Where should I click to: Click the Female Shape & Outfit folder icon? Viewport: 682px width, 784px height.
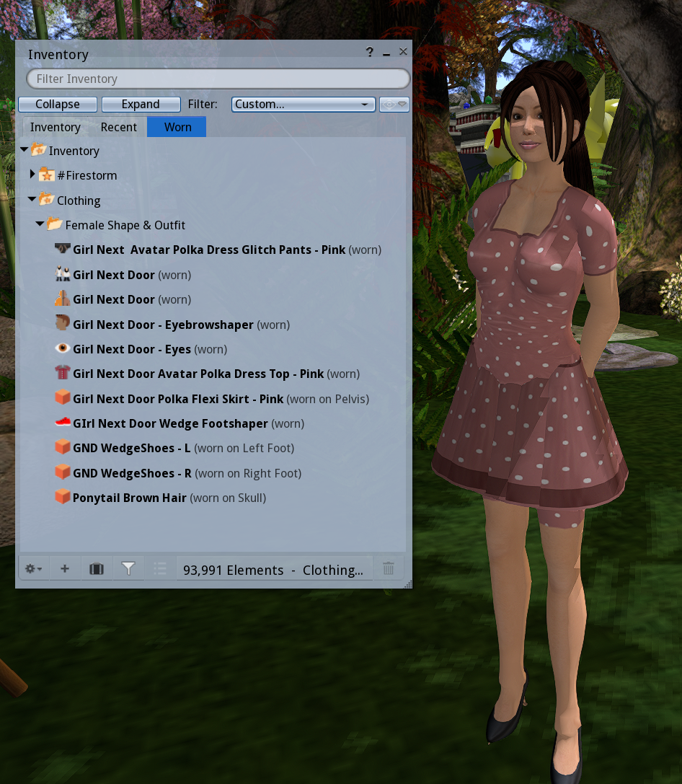[x=55, y=224]
